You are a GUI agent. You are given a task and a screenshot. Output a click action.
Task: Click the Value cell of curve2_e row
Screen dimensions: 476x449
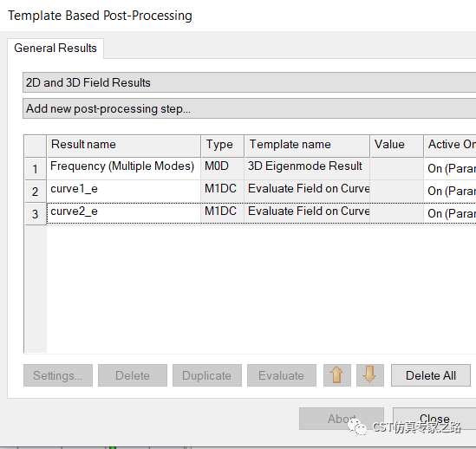pos(396,214)
